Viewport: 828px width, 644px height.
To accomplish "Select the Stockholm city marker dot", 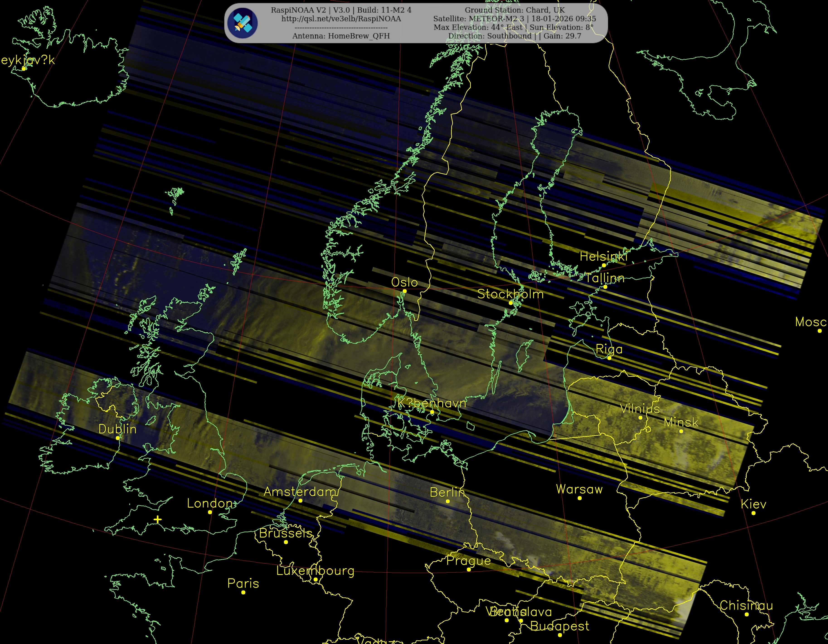I will (511, 303).
